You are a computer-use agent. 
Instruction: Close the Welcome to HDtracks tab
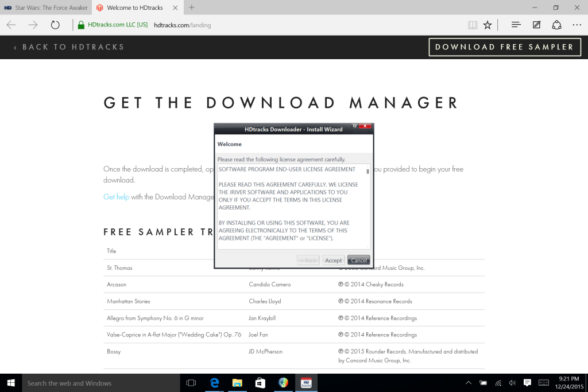[175, 7]
